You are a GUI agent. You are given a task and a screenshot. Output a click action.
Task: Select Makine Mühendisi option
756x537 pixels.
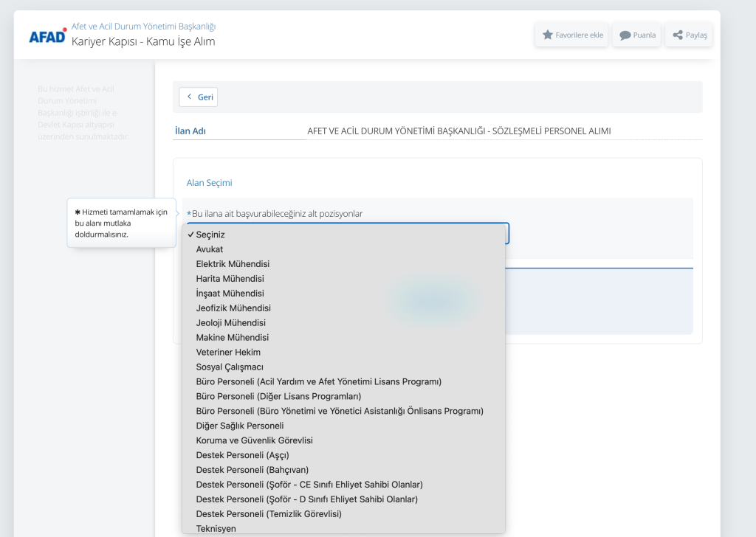coord(232,338)
